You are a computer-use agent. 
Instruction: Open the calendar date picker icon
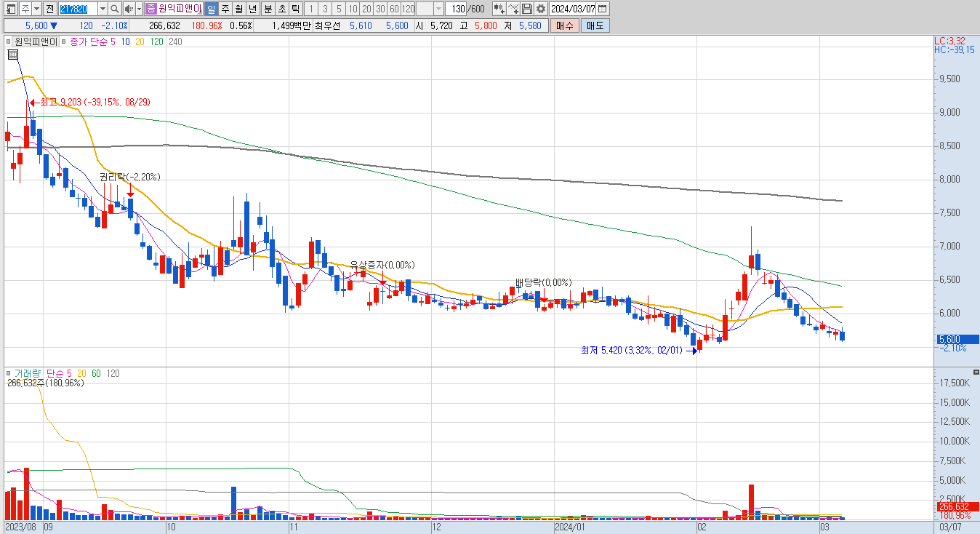point(603,9)
